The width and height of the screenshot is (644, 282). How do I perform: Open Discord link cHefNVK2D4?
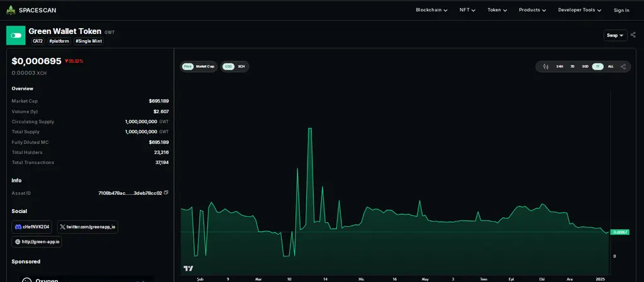[31, 227]
